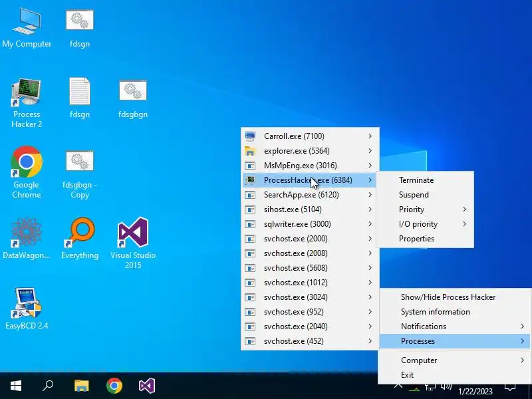The height and width of the screenshot is (399, 532).
Task: Select the fdsgn text document icon
Action: 80,98
